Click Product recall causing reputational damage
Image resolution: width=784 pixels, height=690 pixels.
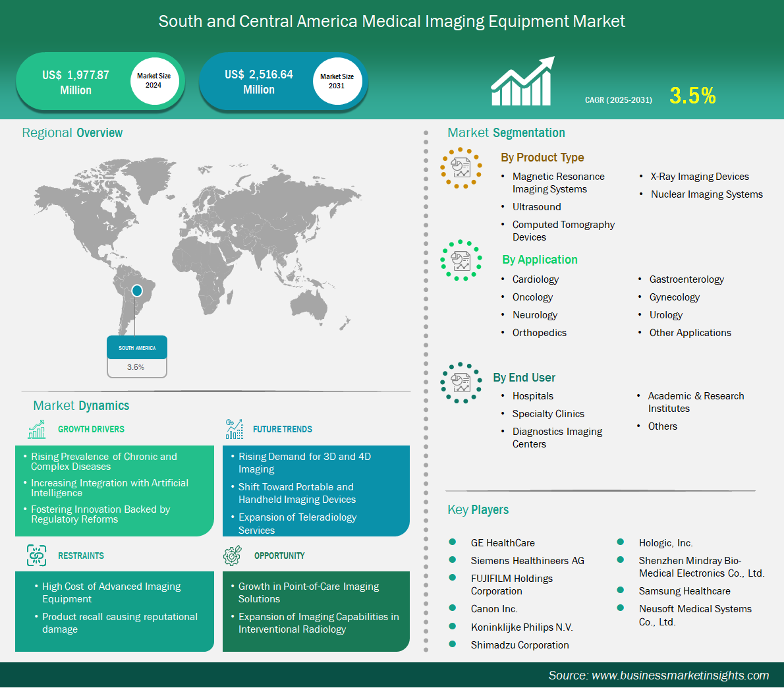119,623
